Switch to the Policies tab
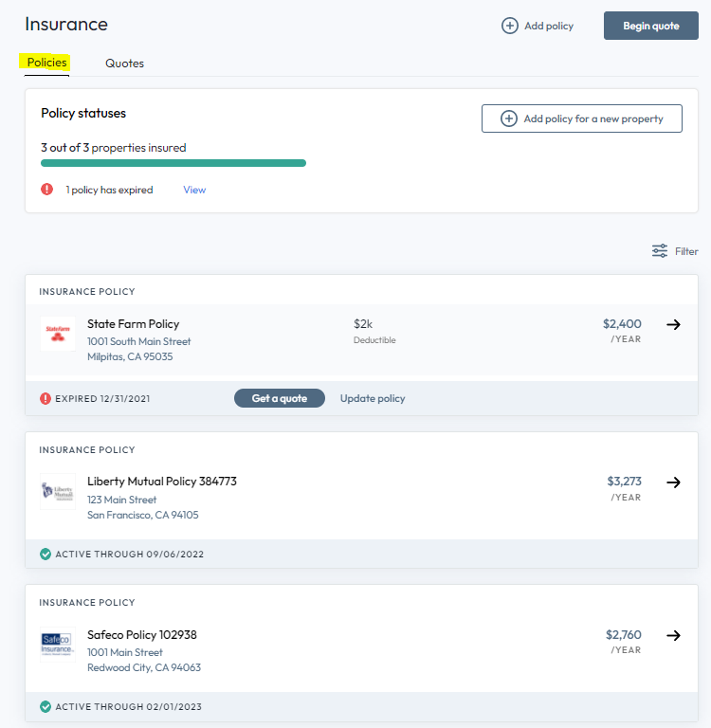 click(x=46, y=63)
